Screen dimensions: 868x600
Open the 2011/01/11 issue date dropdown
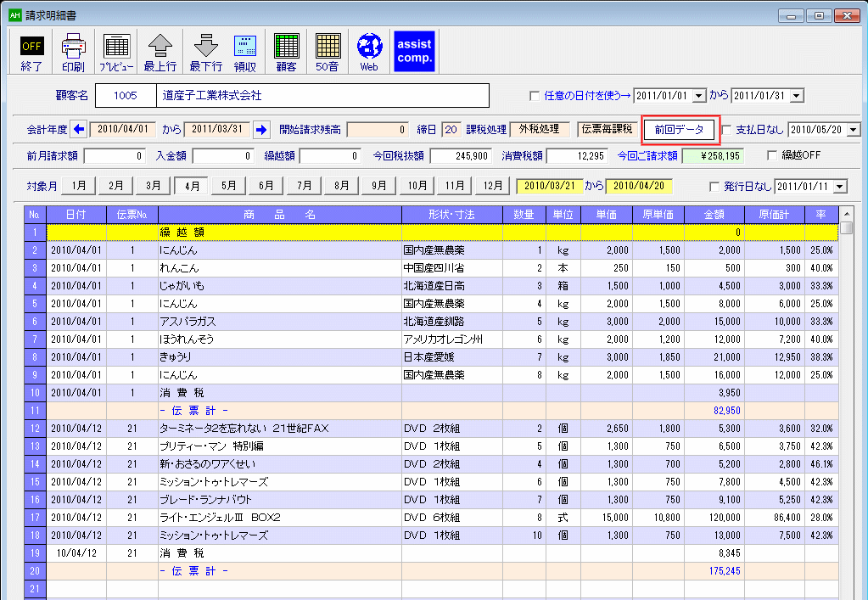click(840, 187)
